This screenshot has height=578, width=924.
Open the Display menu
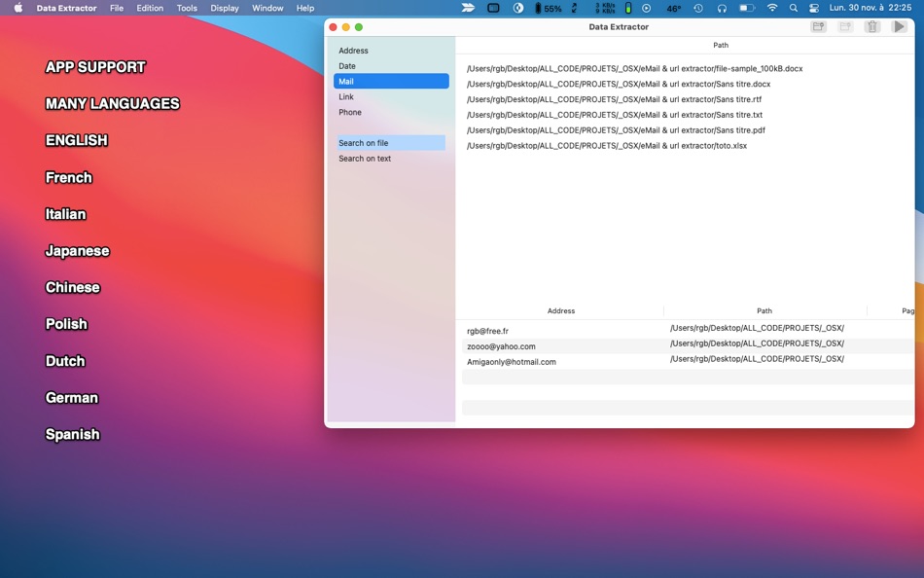225,8
